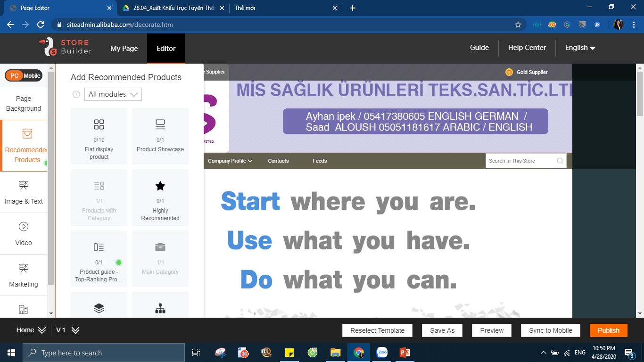Click the Products with Category module
Screen dimensions: 644x362
99,197
